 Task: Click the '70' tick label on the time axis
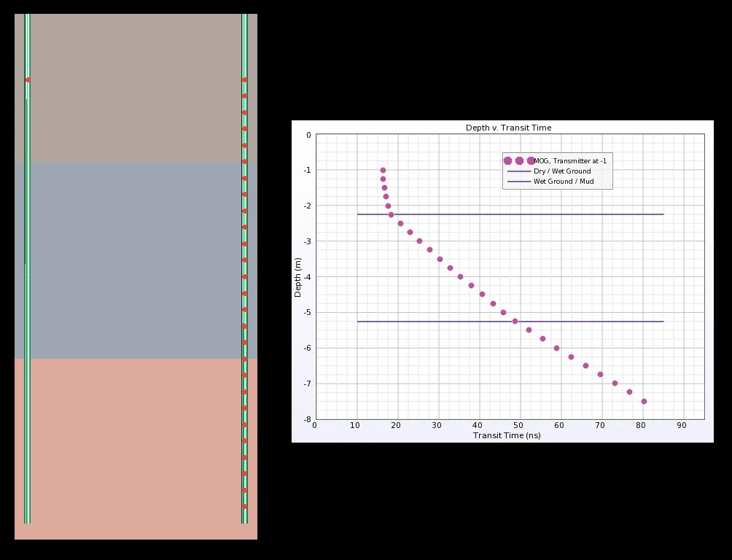pos(600,426)
